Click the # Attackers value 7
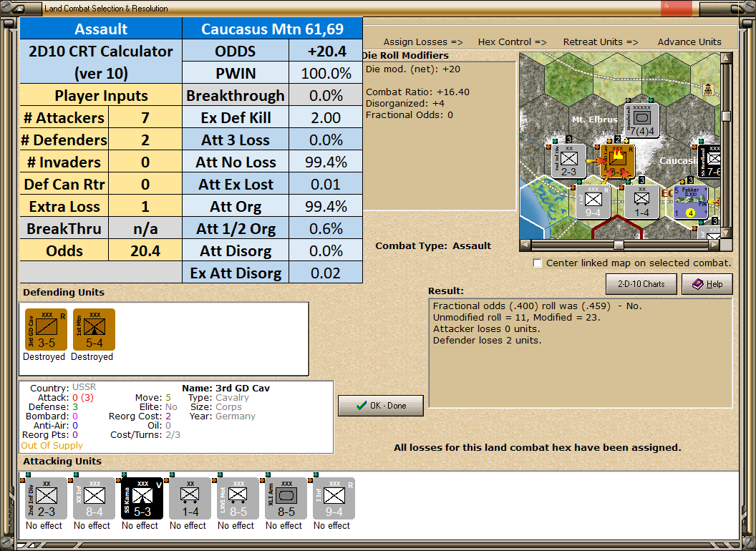The image size is (756, 551). (x=145, y=117)
